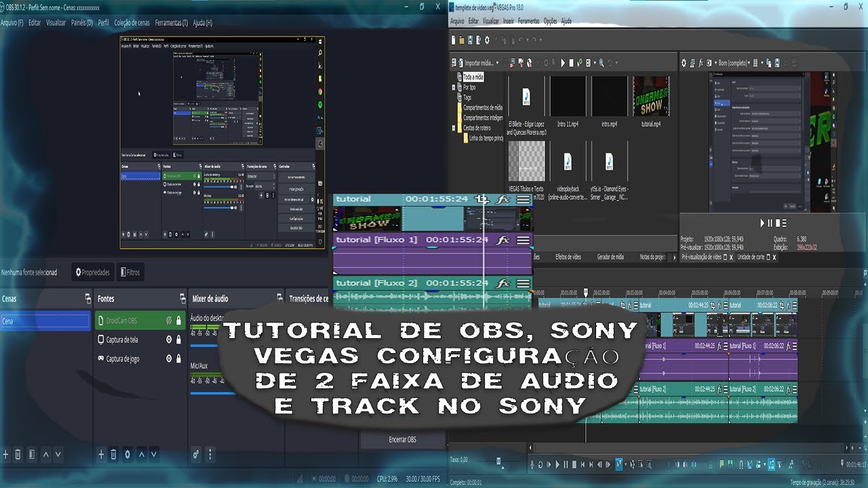Open Arquivo menu in OBS
Image resolution: width=868 pixels, height=488 pixels.
(x=11, y=22)
